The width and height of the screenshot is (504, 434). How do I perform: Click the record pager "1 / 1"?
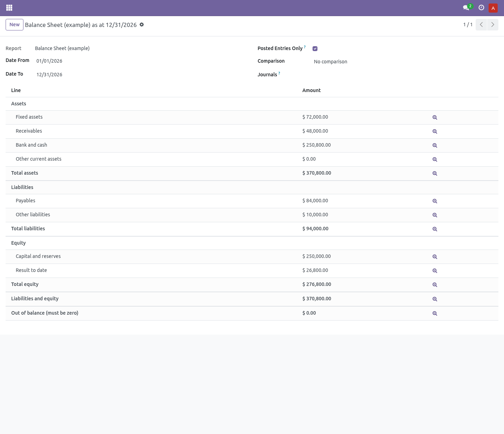pos(468,24)
